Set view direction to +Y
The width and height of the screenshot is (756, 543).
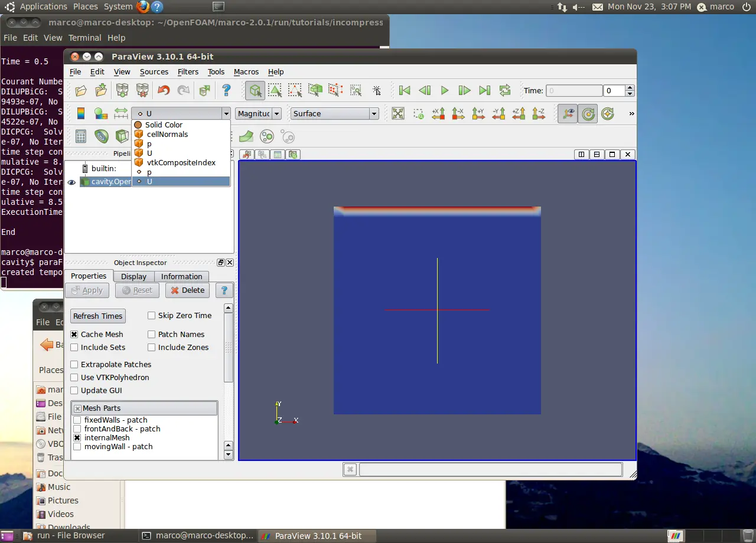(478, 113)
